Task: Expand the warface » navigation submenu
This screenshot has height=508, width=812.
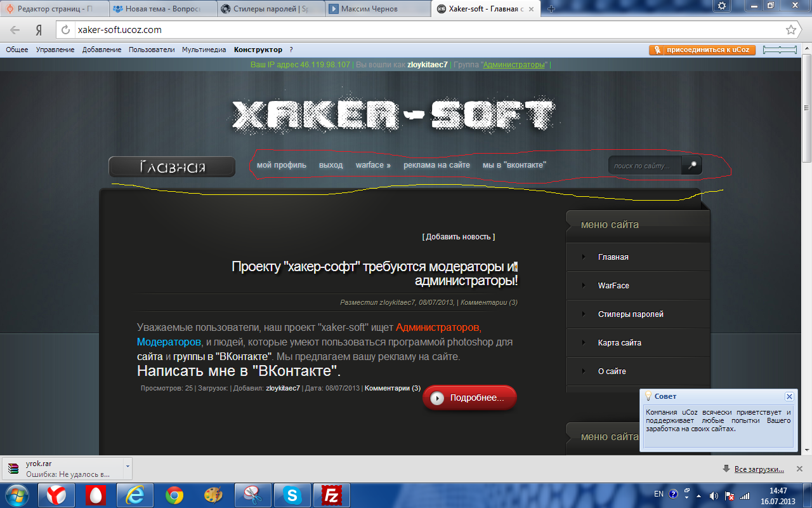Action: (x=373, y=165)
